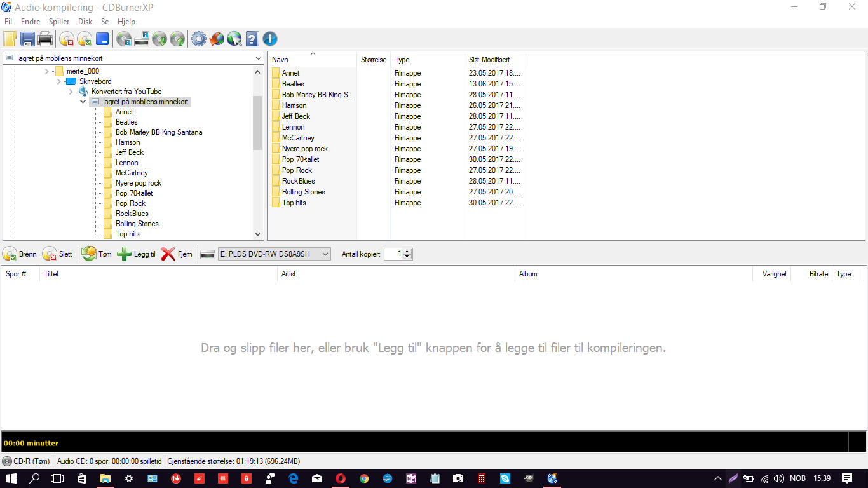Image resolution: width=868 pixels, height=488 pixels.
Task: Open help via the question mark icon
Action: pos(252,39)
